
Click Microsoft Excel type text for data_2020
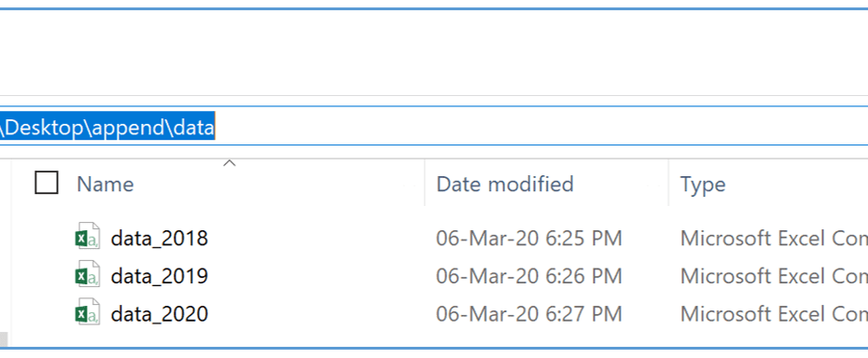coord(774,314)
